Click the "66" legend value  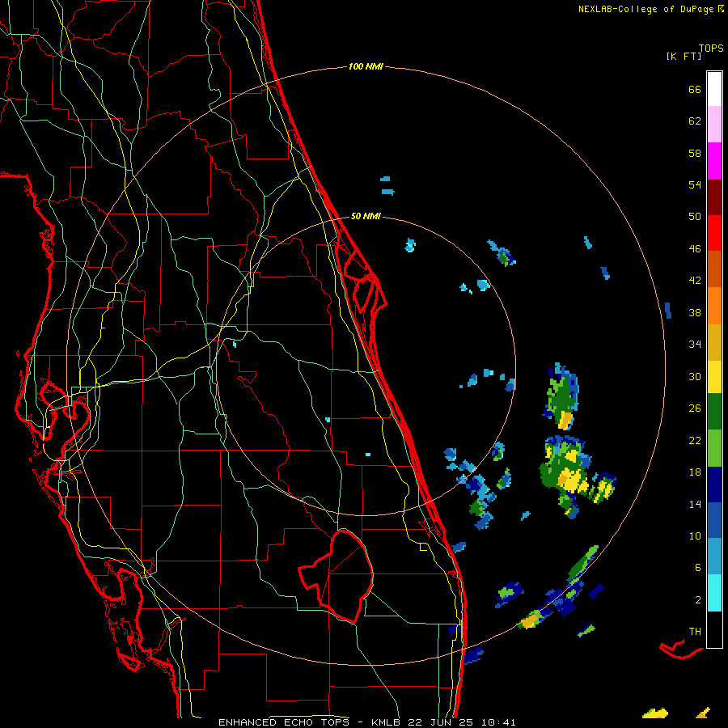click(x=695, y=89)
